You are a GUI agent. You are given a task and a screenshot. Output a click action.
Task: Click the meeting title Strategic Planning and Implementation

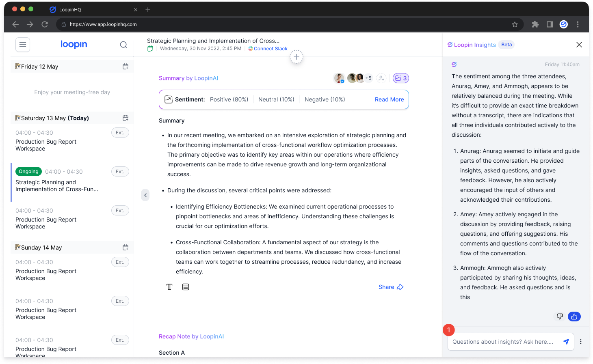pyautogui.click(x=213, y=41)
